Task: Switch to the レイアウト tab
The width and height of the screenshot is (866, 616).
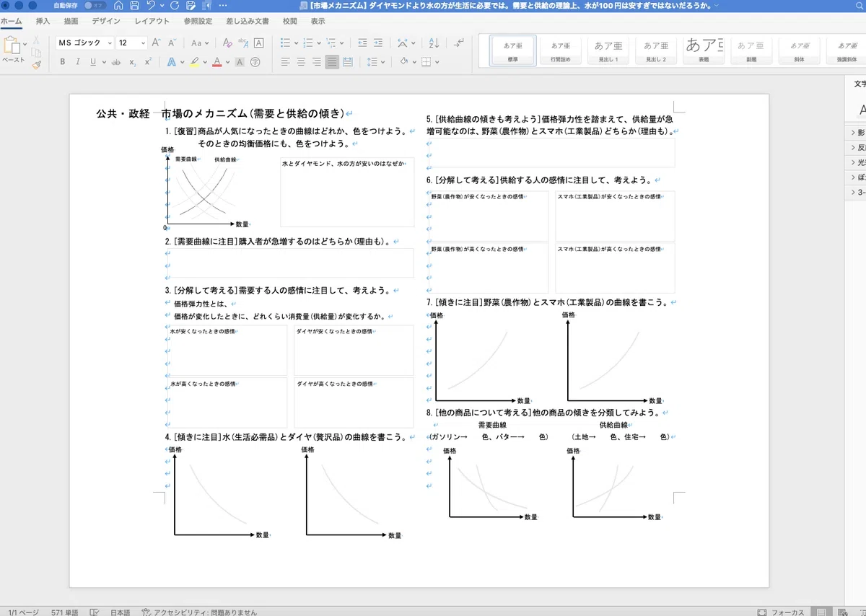Action: click(152, 22)
